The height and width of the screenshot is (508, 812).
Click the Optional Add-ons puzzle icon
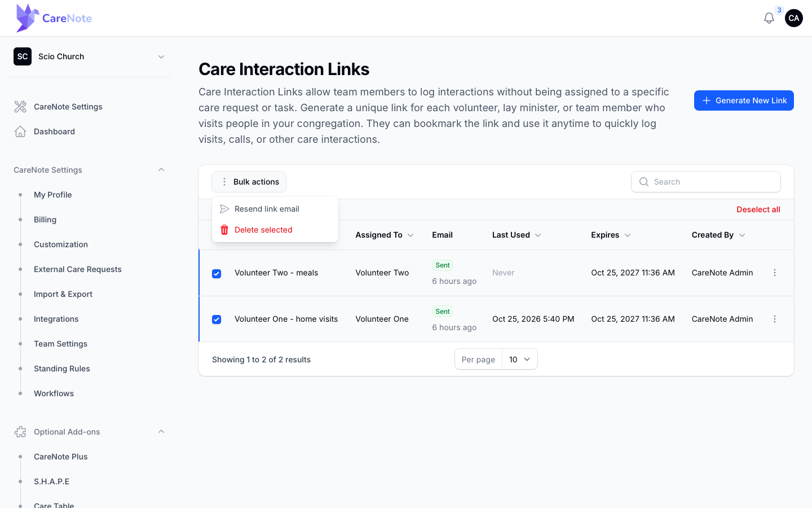pos(20,432)
